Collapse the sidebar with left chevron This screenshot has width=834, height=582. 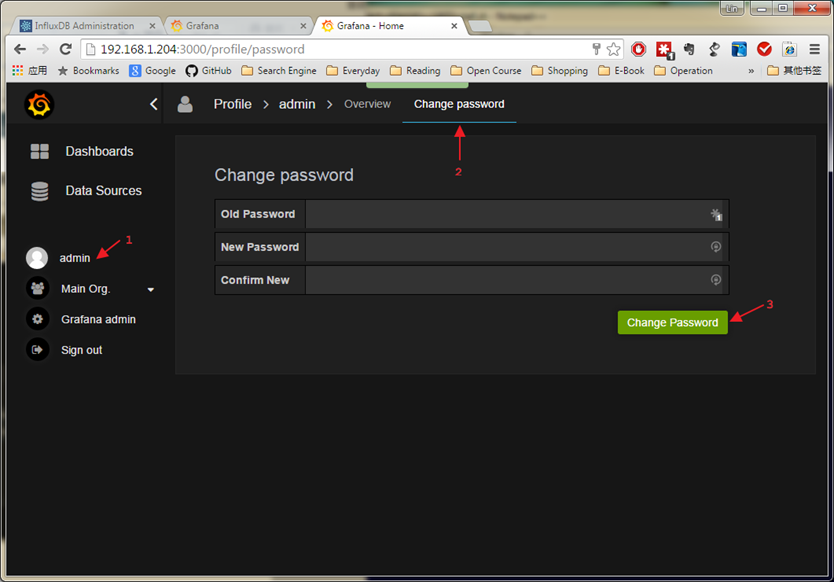tap(154, 104)
